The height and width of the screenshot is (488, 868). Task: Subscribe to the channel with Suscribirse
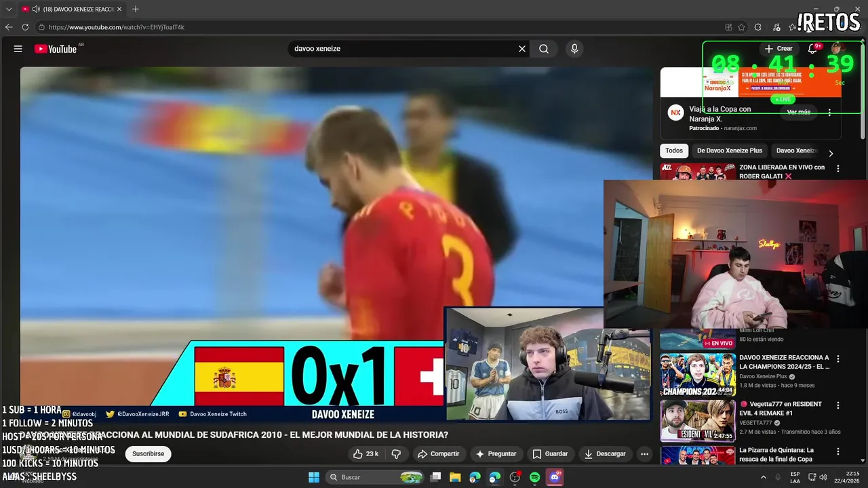coord(148,454)
